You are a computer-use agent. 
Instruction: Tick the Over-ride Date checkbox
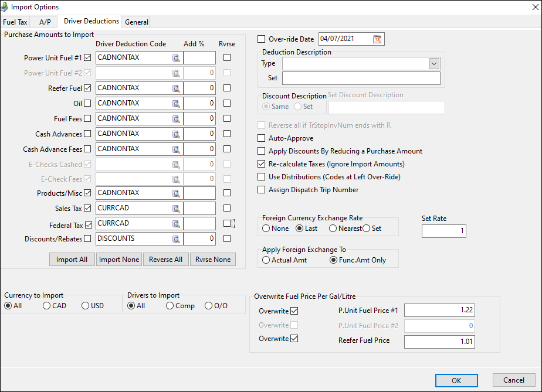pyautogui.click(x=262, y=39)
